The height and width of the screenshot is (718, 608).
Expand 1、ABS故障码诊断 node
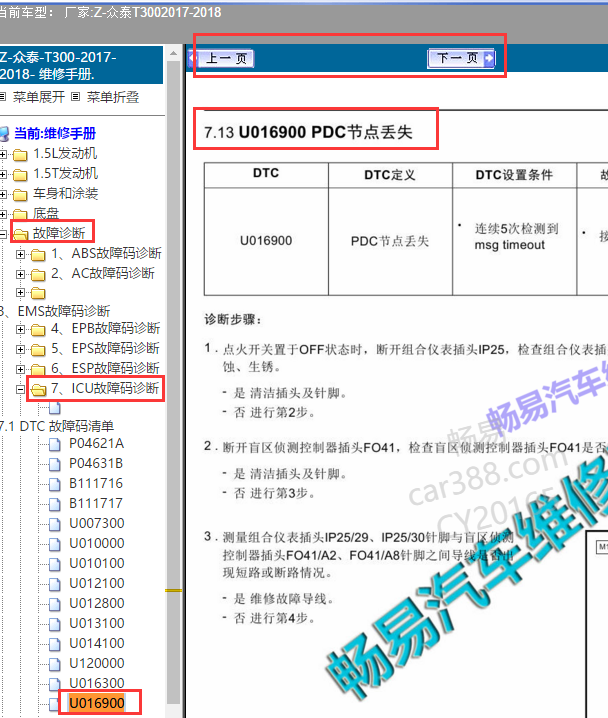20,254
